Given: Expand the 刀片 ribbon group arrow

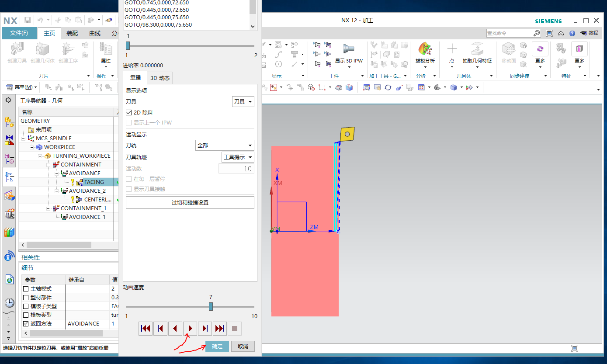Looking at the screenshot, I should [x=88, y=76].
